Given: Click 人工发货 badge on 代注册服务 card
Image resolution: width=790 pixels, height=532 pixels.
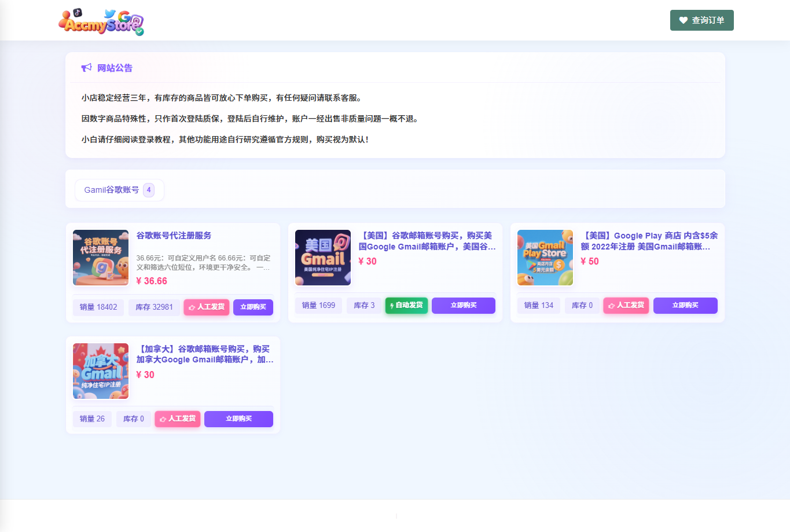Looking at the screenshot, I should click(x=207, y=307).
